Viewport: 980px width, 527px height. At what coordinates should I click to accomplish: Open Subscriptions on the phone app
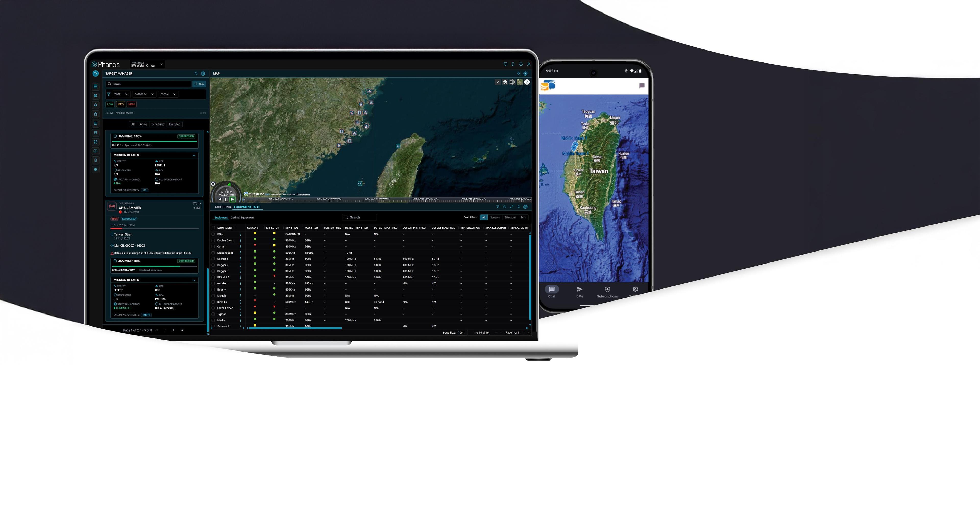click(607, 292)
